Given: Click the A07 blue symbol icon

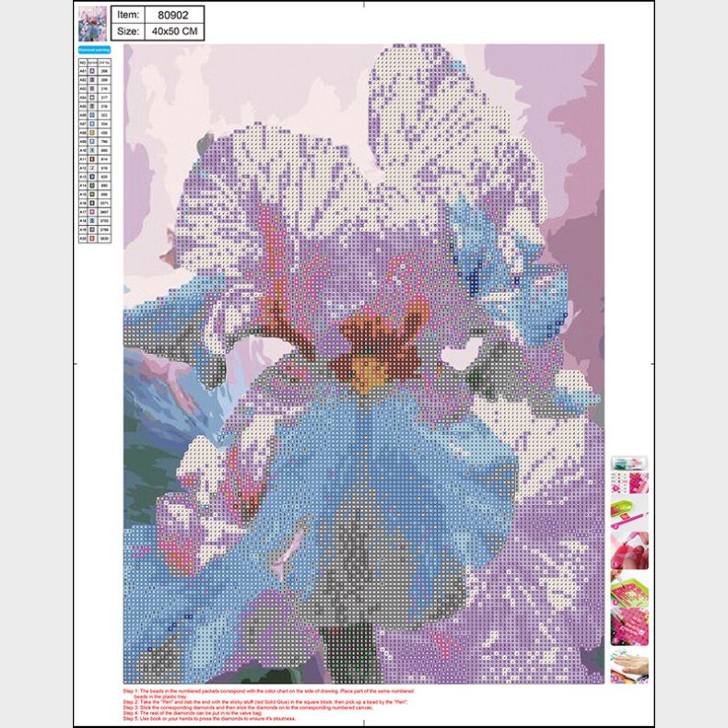Looking at the screenshot, I should pyautogui.click(x=92, y=124).
